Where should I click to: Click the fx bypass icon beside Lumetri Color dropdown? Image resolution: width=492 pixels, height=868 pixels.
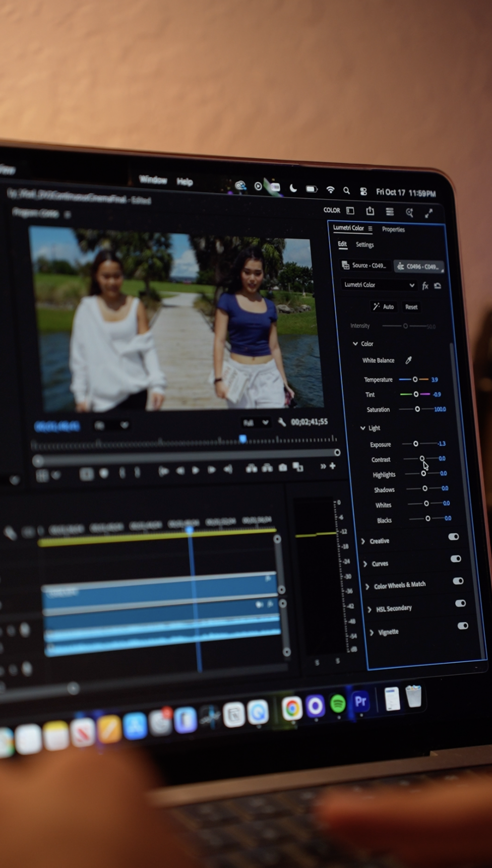point(425,286)
